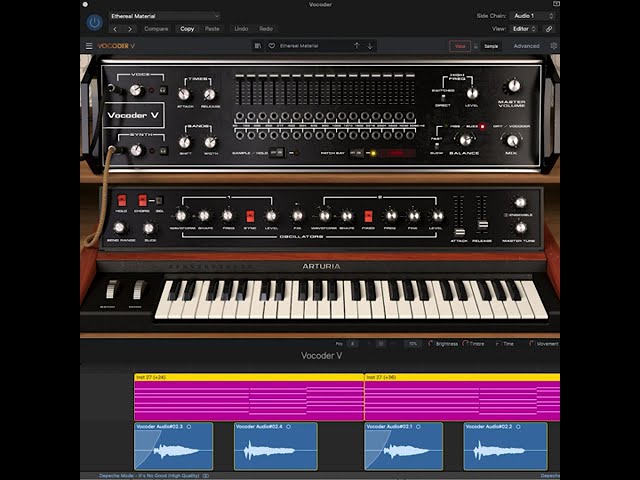Click the Synth input level knob
Image resolution: width=640 pixels, height=480 pixels.
click(136, 150)
